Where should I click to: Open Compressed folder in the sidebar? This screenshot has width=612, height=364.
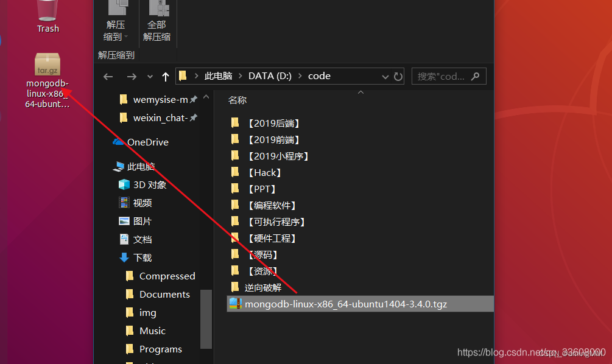pos(160,276)
